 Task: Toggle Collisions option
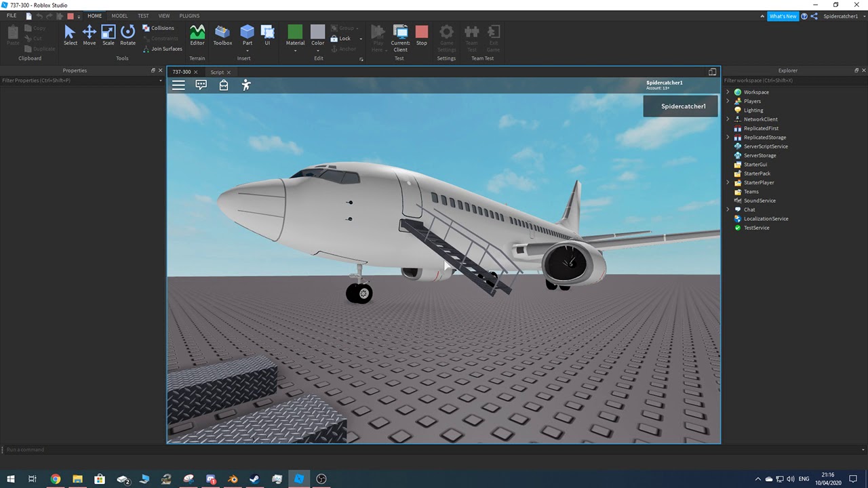pyautogui.click(x=158, y=28)
